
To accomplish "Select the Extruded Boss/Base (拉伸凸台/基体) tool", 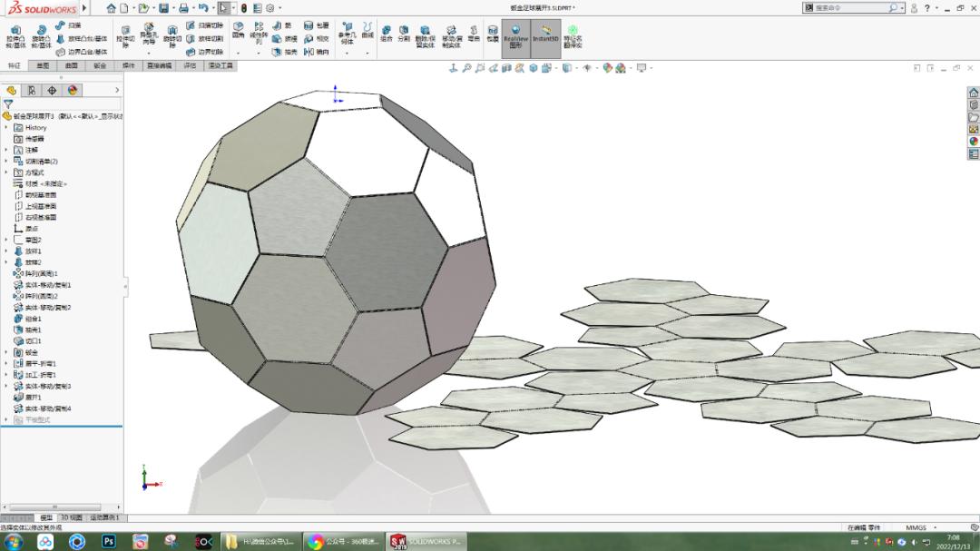I will (15, 34).
